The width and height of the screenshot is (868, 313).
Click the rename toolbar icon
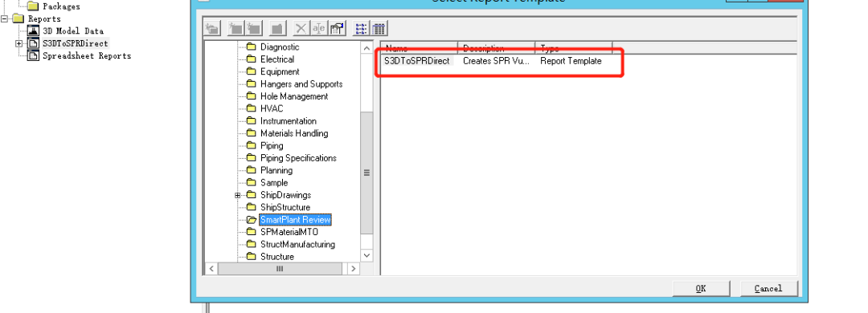[x=319, y=28]
